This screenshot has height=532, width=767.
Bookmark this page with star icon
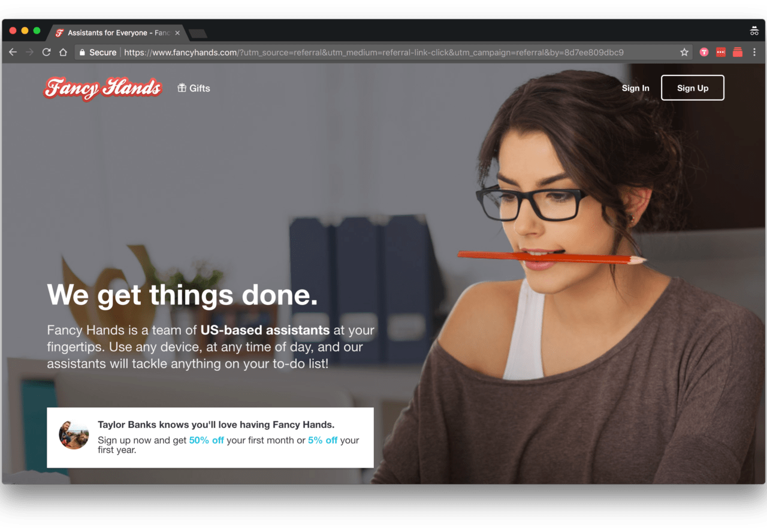tap(684, 53)
